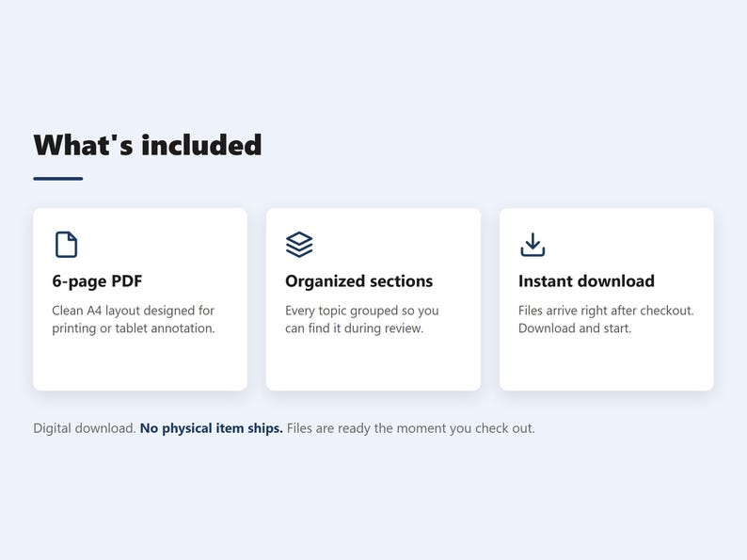The height and width of the screenshot is (560, 747).
Task: Click 'No physical item ships.' bold text
Action: tap(211, 428)
